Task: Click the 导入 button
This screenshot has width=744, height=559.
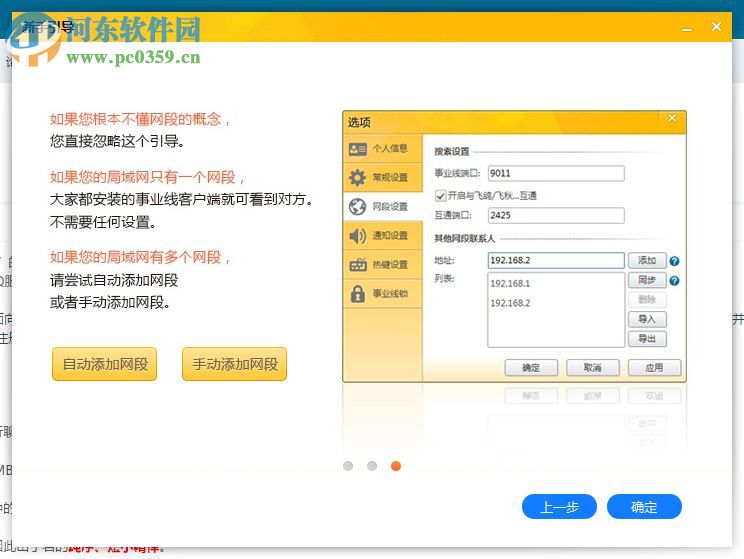Action: [x=647, y=319]
